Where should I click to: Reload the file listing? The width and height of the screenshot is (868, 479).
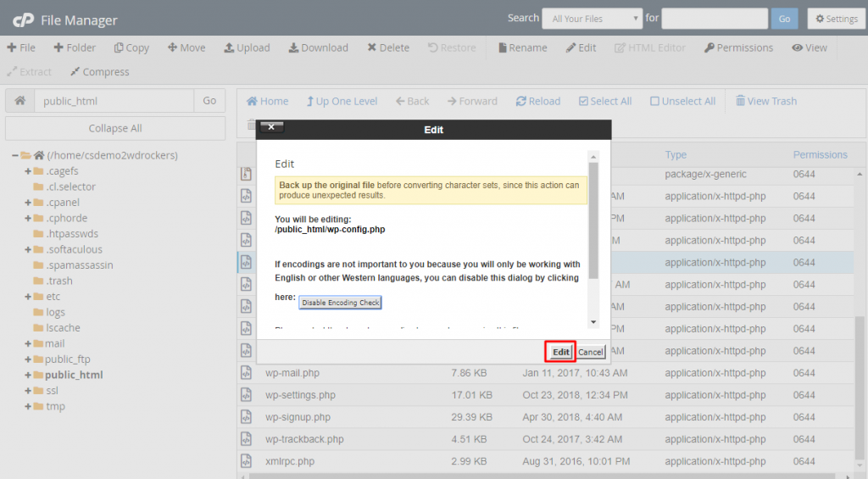coord(538,101)
